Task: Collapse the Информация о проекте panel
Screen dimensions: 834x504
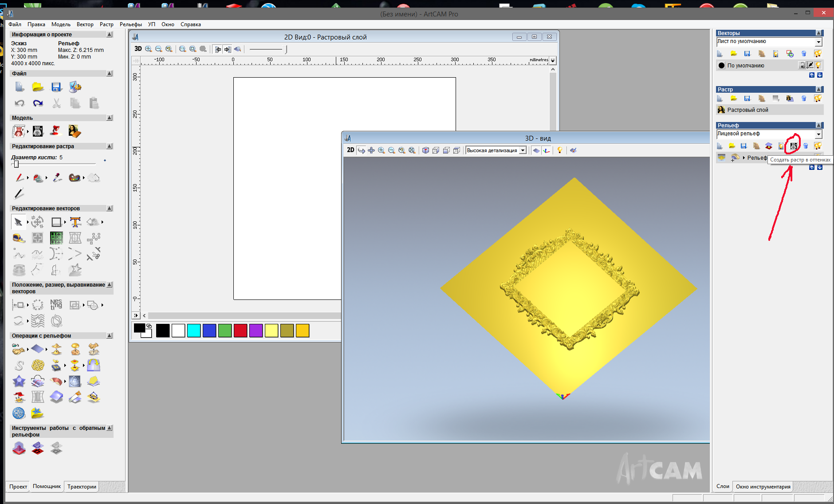Action: coord(110,35)
